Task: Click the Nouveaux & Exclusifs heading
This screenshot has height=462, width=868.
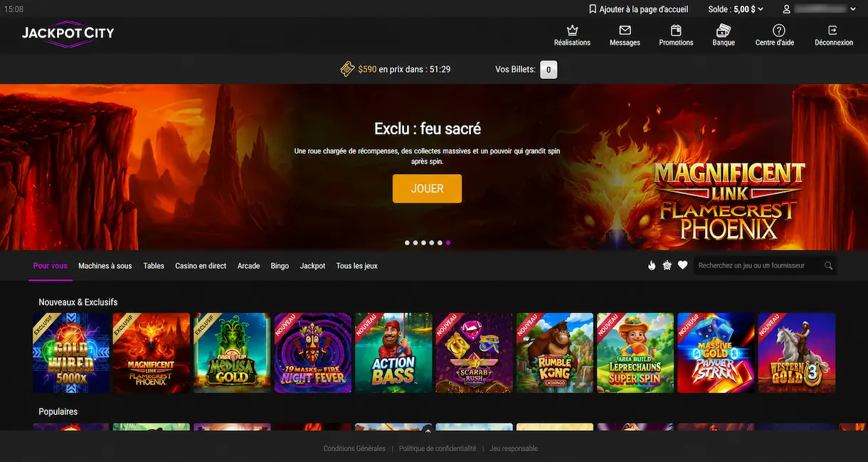Action: [x=78, y=302]
